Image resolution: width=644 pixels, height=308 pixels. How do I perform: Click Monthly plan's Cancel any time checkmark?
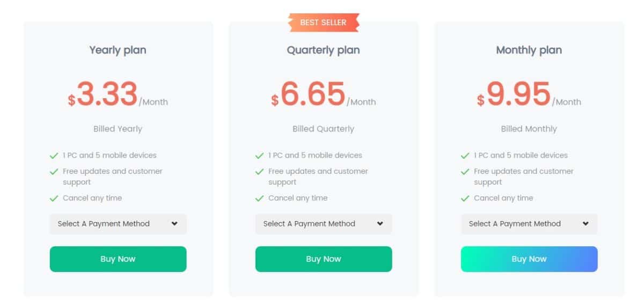pos(465,199)
